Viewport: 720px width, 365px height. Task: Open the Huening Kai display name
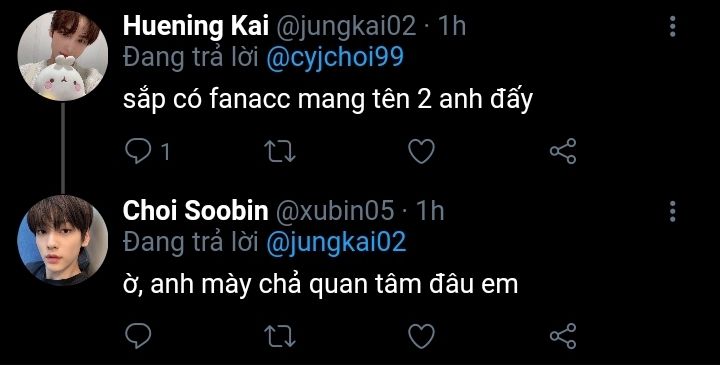[x=196, y=26]
